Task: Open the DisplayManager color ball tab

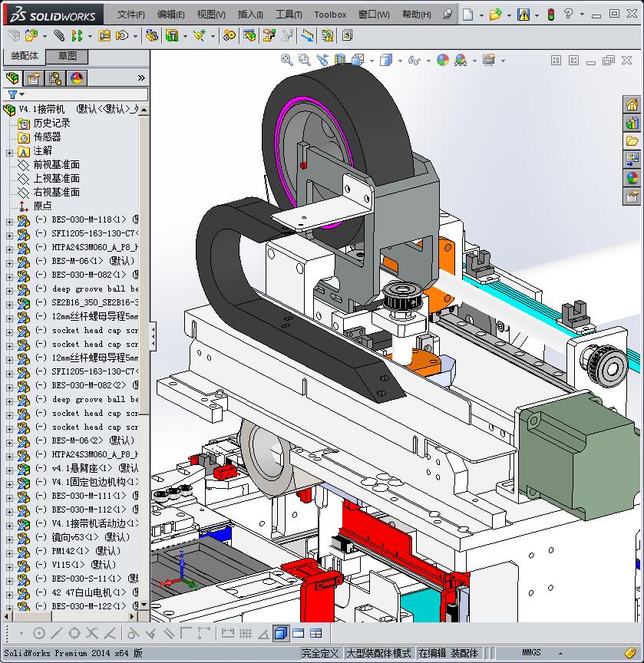Action: point(76,78)
